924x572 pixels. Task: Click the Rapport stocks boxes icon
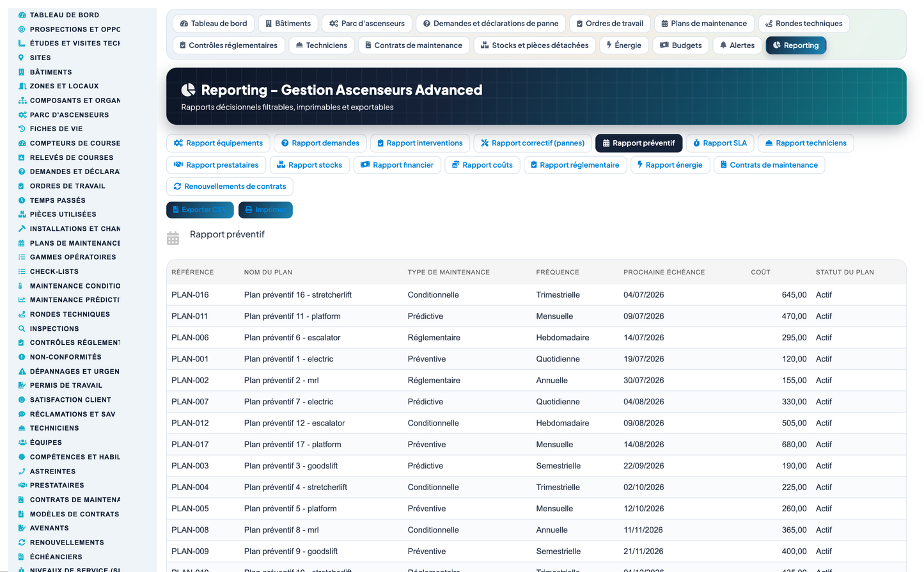281,165
